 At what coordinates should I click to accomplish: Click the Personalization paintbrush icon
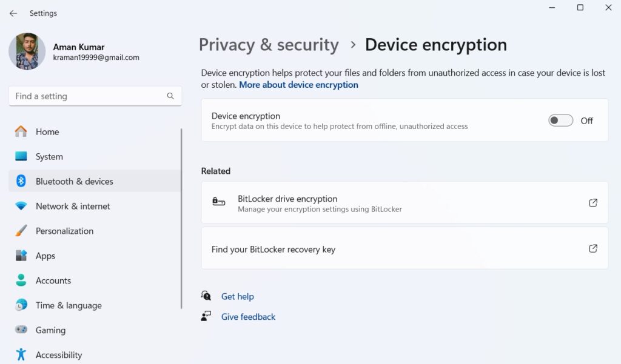pos(21,231)
